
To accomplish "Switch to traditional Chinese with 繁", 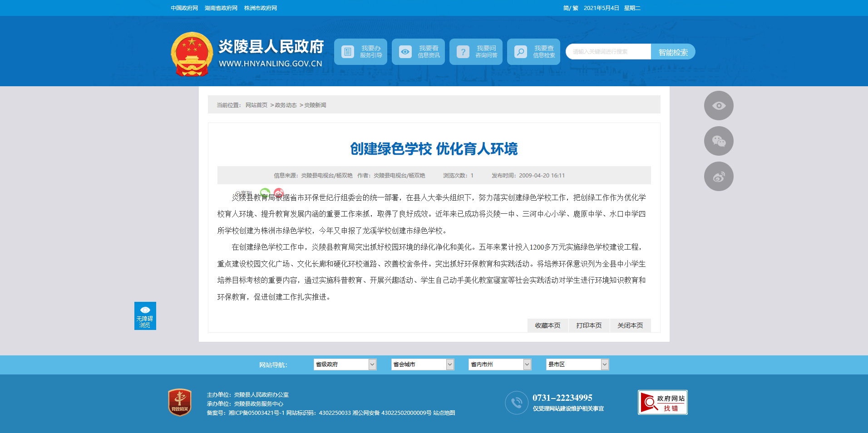I will coord(575,8).
